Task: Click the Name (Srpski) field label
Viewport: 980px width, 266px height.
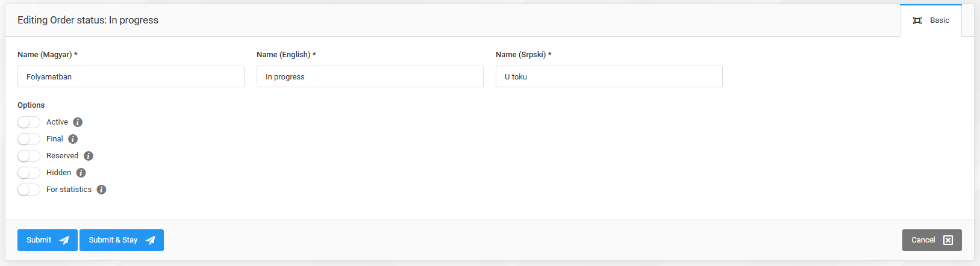Action: coord(523,55)
